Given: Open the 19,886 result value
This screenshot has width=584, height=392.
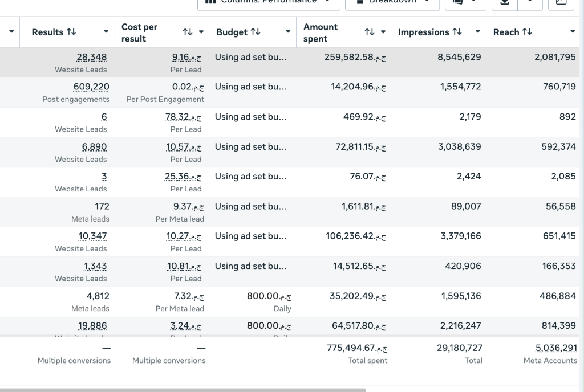Looking at the screenshot, I should click(x=92, y=326).
